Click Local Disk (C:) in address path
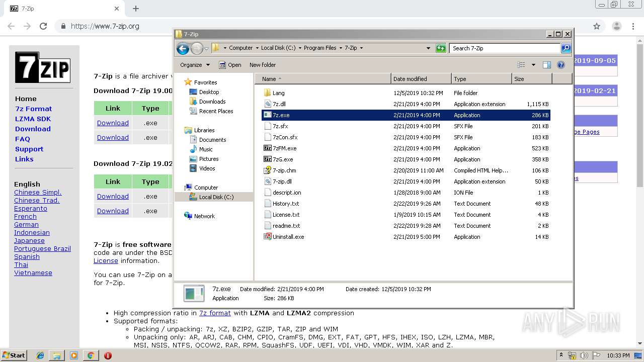The width and height of the screenshot is (644, 362). click(x=278, y=48)
